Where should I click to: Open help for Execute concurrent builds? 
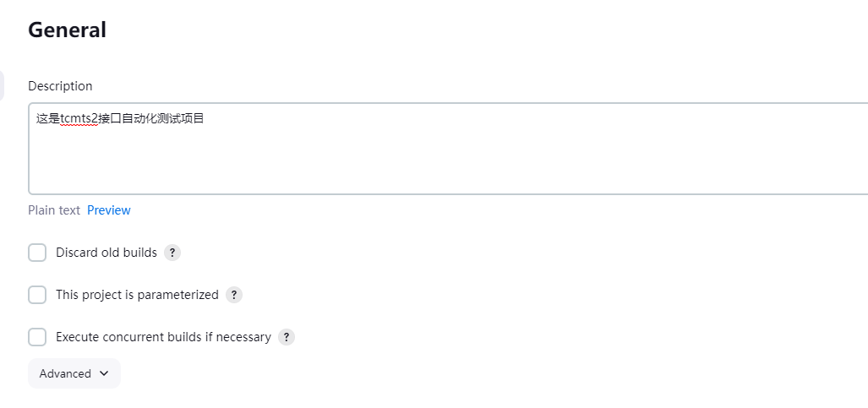tap(287, 337)
